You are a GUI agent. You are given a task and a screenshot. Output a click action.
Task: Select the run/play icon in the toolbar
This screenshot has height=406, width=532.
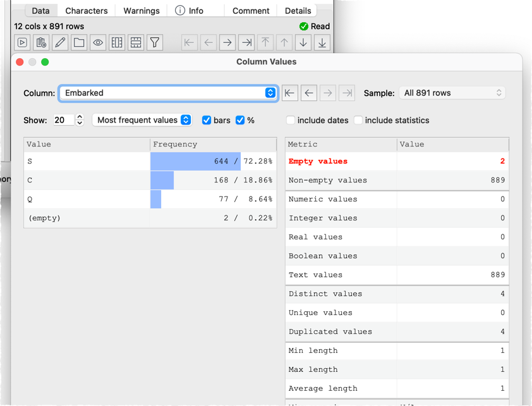(x=21, y=42)
